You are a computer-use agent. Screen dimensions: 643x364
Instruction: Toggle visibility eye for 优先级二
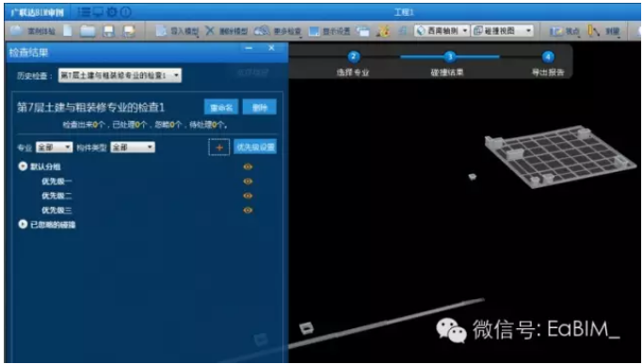click(x=248, y=196)
